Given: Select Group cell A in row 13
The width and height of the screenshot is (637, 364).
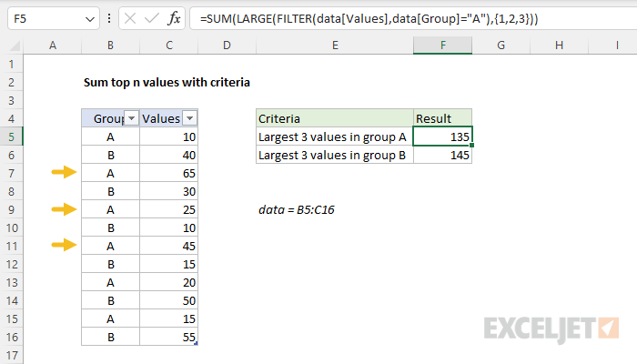Looking at the screenshot, I should [x=110, y=282].
